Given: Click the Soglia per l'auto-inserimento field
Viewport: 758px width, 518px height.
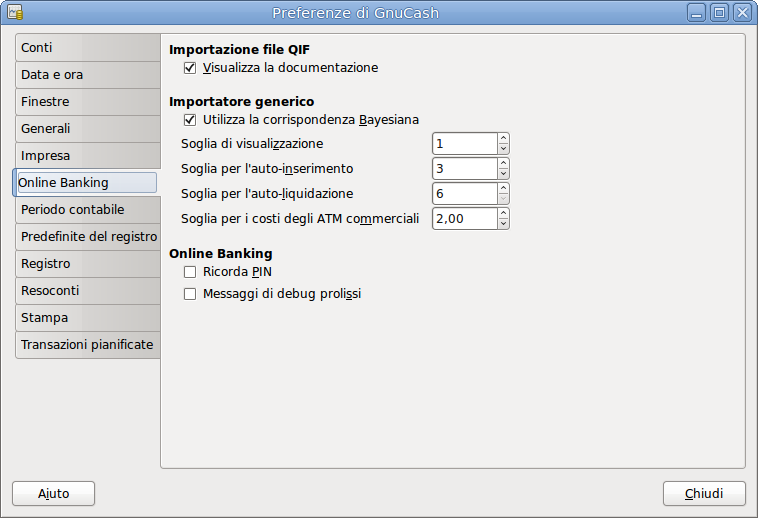Looking at the screenshot, I should [x=464, y=169].
